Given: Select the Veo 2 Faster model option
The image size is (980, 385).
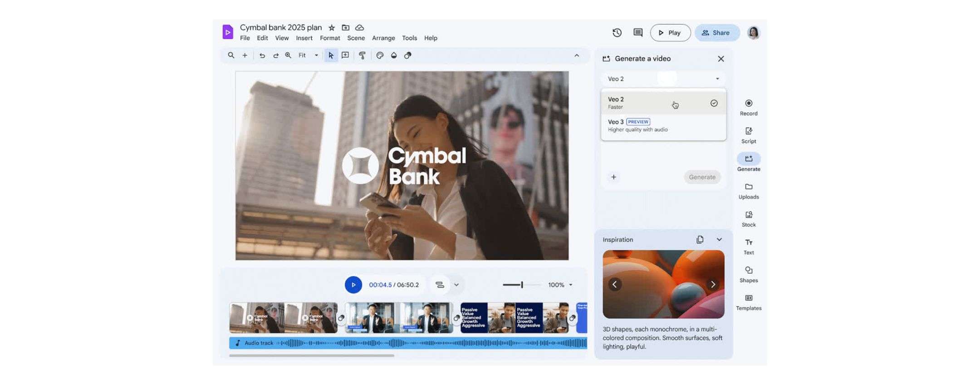Looking at the screenshot, I should [x=663, y=103].
